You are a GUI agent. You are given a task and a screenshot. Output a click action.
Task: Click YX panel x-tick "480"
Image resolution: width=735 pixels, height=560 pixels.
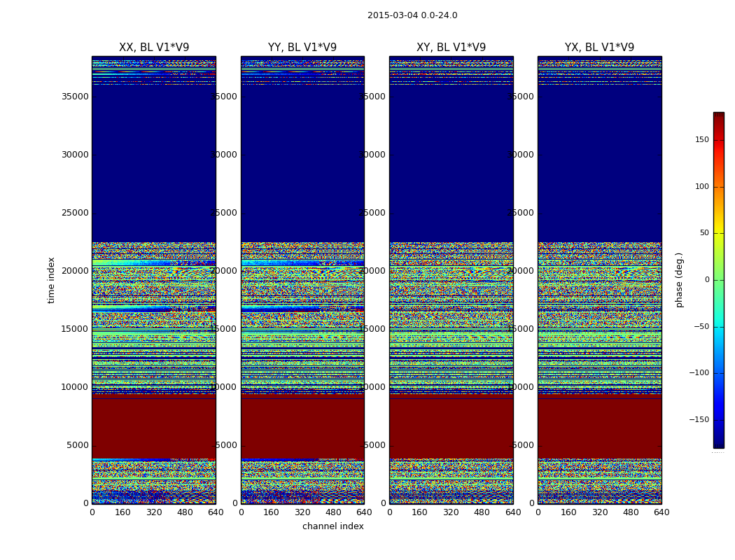click(x=631, y=512)
